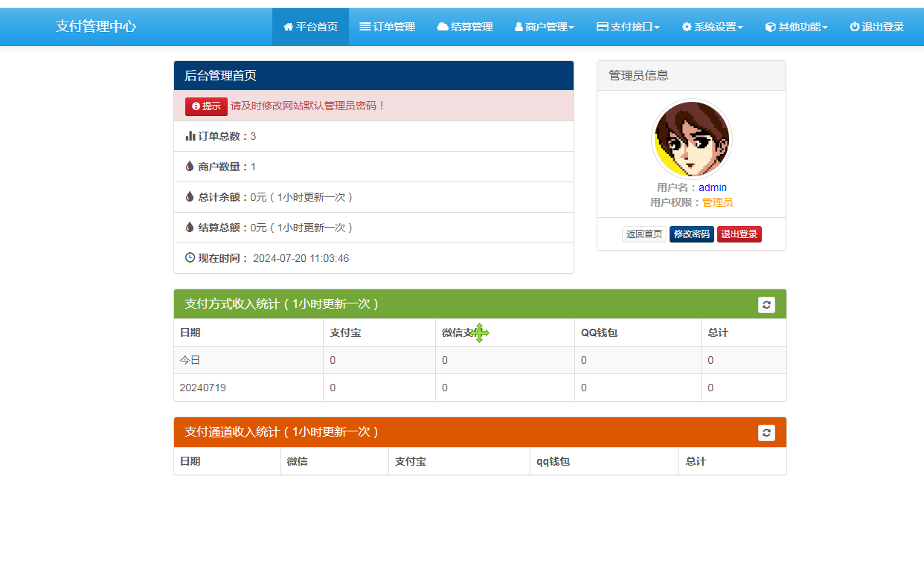Click the power icon to log out
The width and height of the screenshot is (924, 572).
(x=854, y=27)
